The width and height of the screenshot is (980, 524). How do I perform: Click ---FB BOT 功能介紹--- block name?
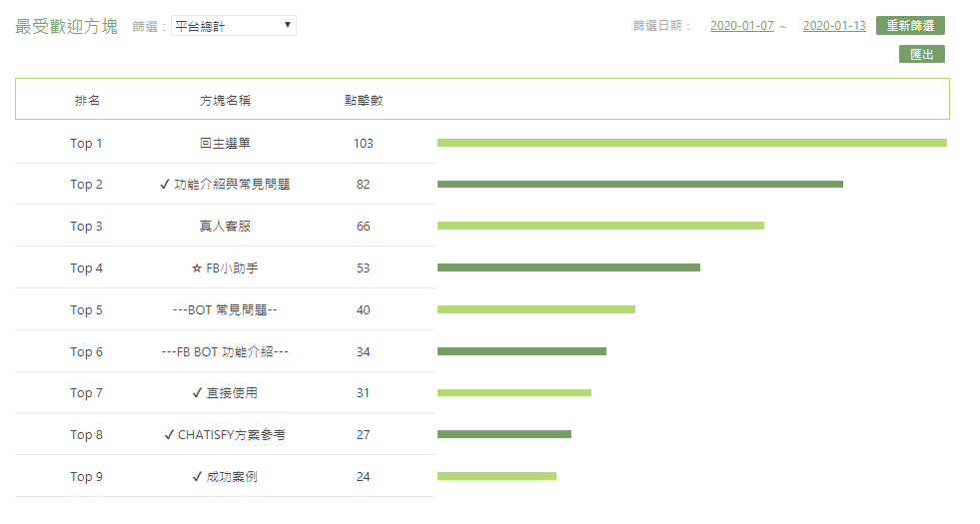[225, 352]
